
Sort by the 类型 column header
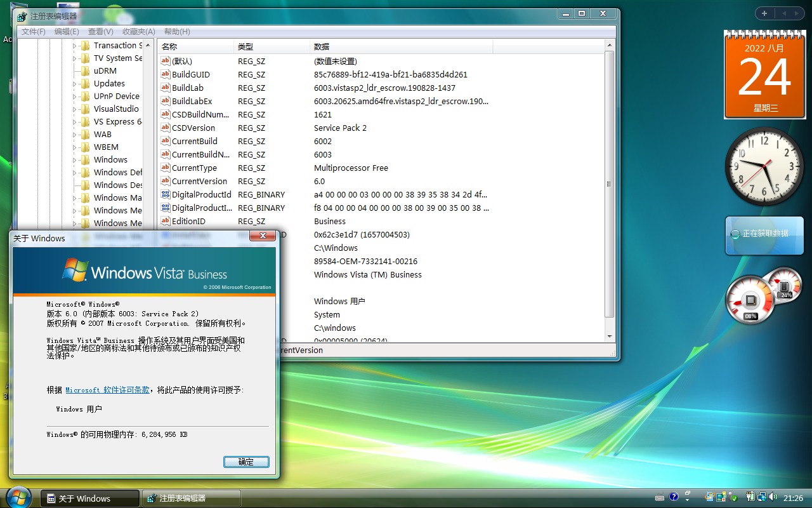coord(272,47)
